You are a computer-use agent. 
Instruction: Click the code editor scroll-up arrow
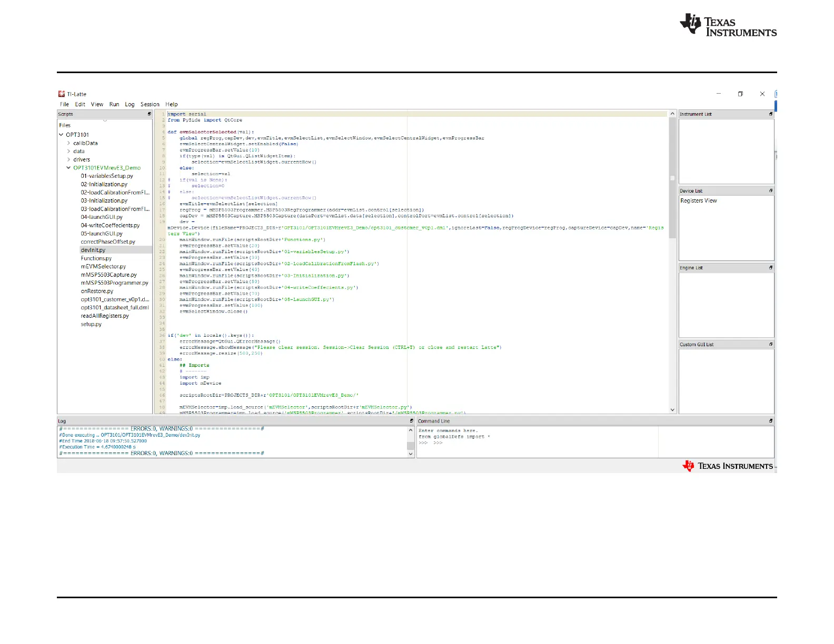pyautogui.click(x=672, y=114)
